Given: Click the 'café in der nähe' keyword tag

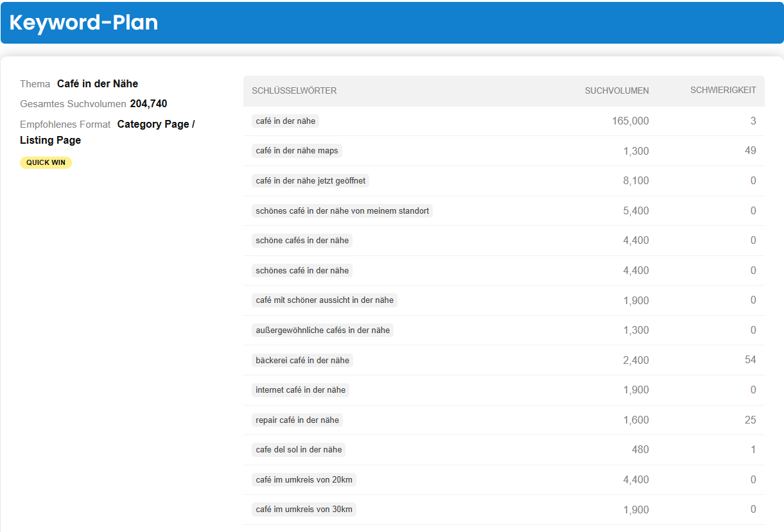Looking at the screenshot, I should pyautogui.click(x=285, y=121).
